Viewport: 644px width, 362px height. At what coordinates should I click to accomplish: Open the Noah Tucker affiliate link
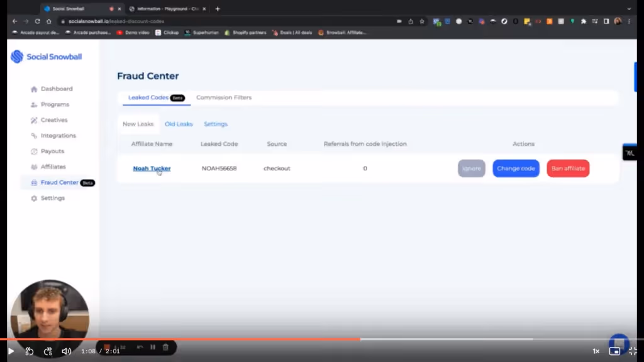pyautogui.click(x=152, y=168)
